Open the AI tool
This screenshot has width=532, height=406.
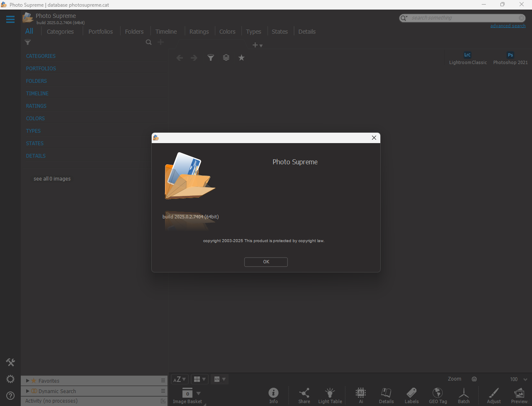pos(361,396)
